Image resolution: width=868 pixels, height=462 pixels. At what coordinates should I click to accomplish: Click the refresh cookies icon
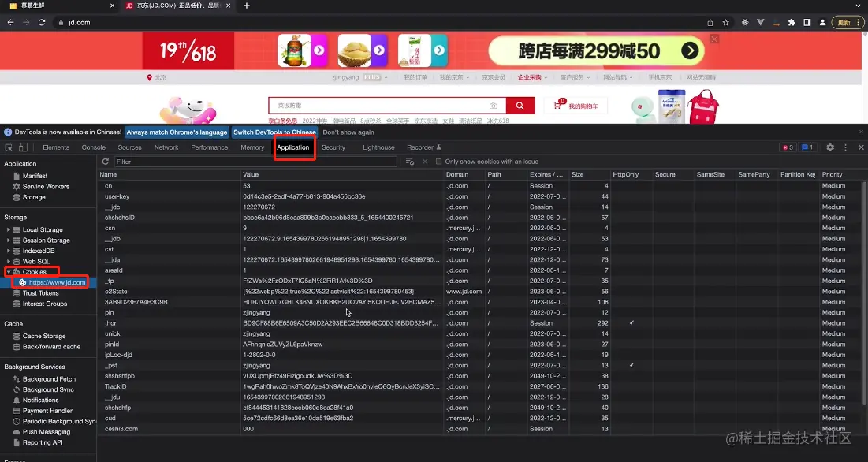pyautogui.click(x=106, y=162)
